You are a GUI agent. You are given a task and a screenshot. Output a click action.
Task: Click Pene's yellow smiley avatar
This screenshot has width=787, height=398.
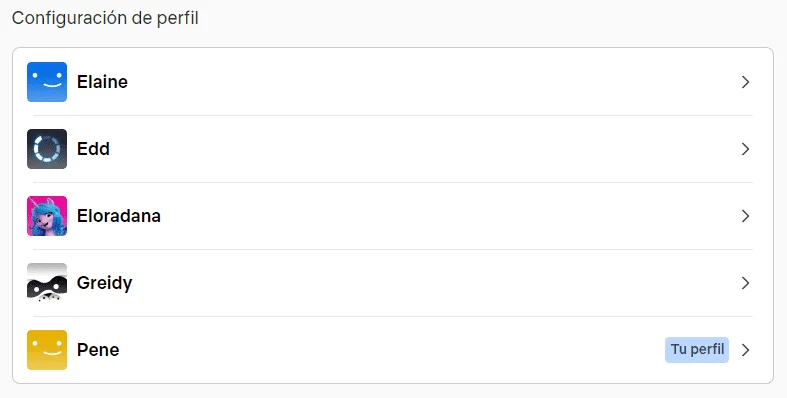(x=47, y=350)
